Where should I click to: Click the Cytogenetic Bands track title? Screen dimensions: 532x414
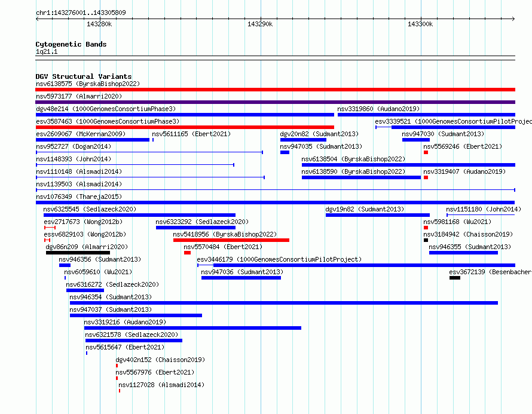71,44
